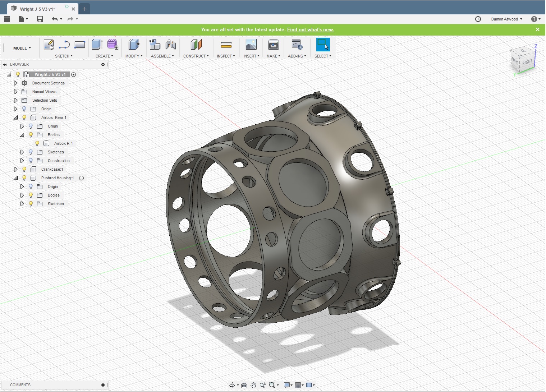The width and height of the screenshot is (546, 392).
Task: Collapse the BROWSER panel arrows
Action: (5, 65)
